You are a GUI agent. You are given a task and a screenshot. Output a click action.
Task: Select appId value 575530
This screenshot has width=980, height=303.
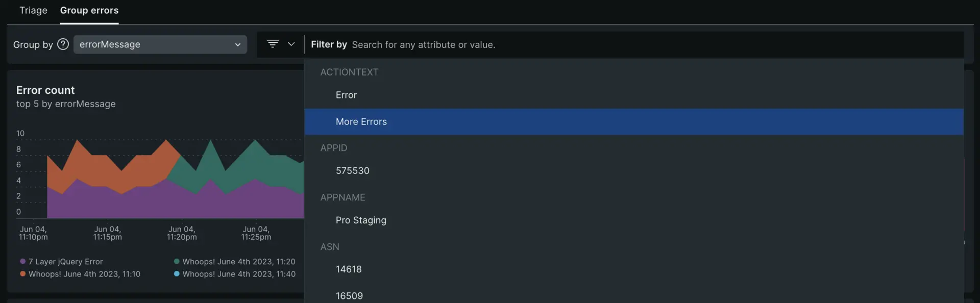click(353, 171)
